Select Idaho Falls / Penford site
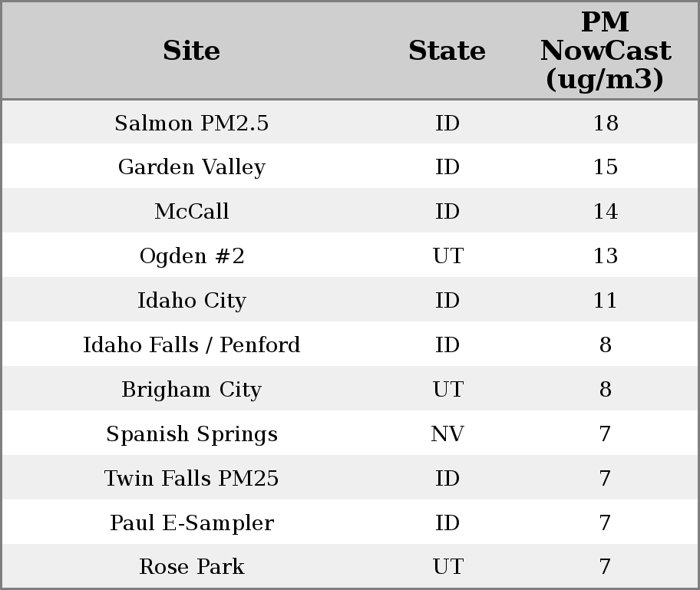700x590 pixels. click(191, 345)
